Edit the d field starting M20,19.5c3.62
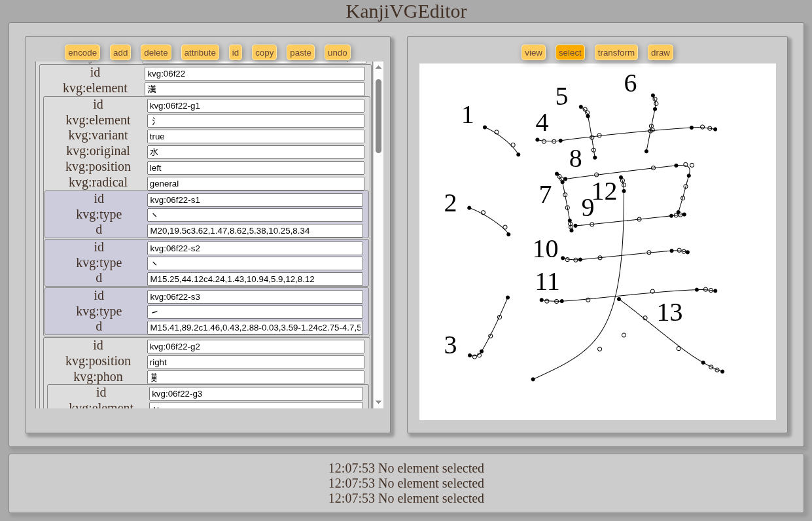 pos(255,230)
